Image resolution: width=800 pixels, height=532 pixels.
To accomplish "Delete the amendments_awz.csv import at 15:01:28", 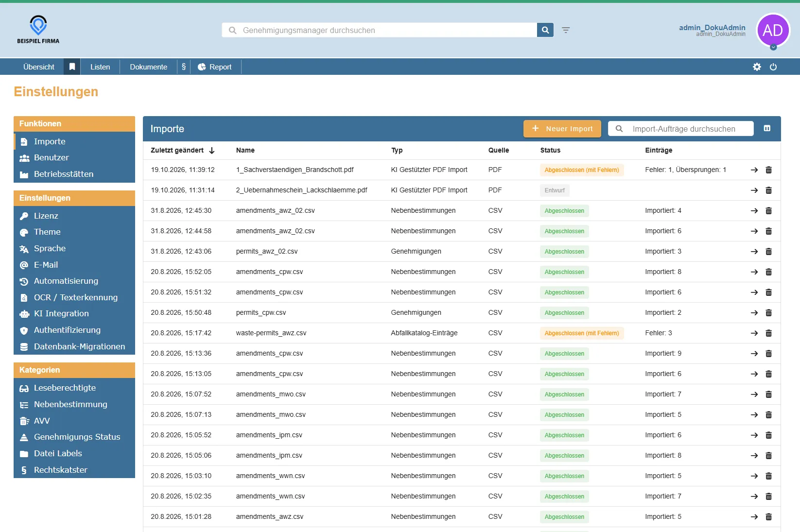I will click(768, 517).
